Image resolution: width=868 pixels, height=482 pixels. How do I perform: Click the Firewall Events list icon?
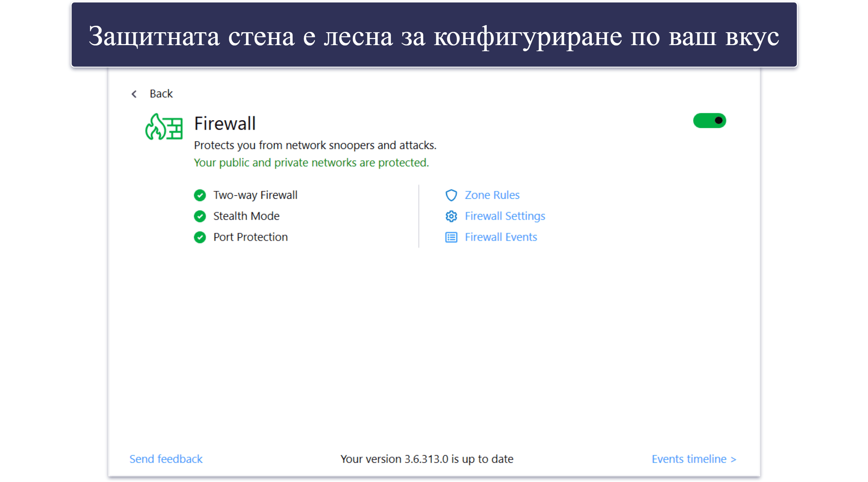[451, 237]
